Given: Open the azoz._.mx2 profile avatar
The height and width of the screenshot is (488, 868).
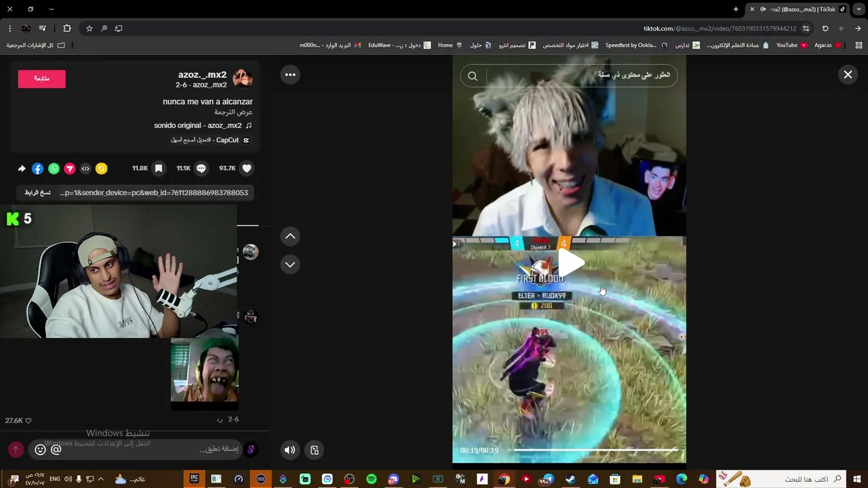Looking at the screenshot, I should point(243,79).
